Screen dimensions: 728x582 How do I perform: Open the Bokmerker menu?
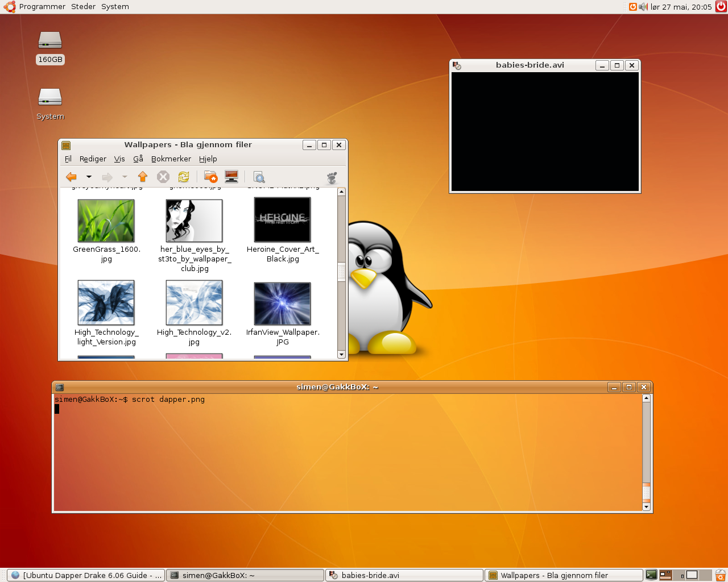[x=171, y=159]
